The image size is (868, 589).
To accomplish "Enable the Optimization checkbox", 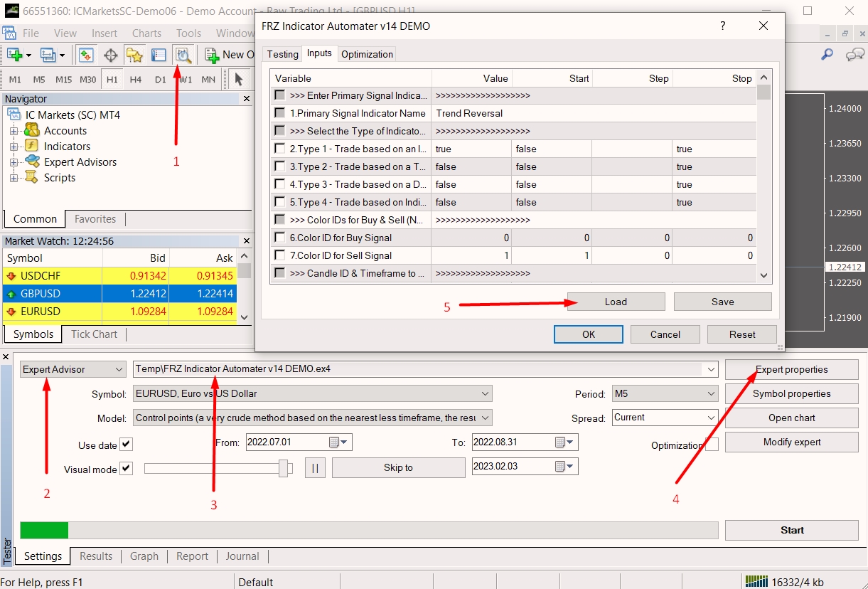I will point(711,445).
